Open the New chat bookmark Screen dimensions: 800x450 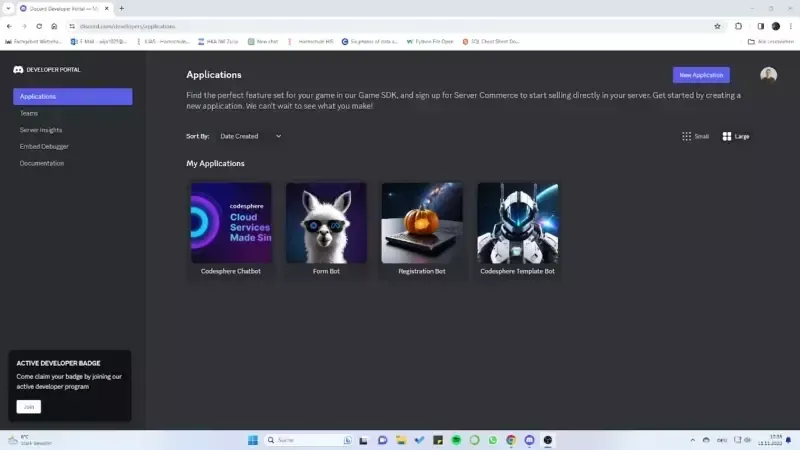[263, 41]
